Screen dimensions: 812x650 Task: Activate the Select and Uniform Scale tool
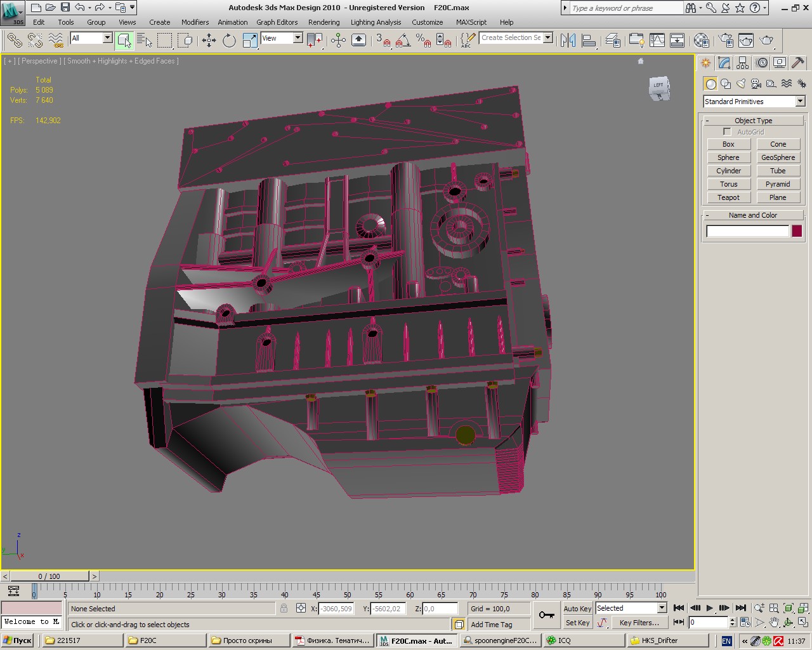click(x=250, y=41)
